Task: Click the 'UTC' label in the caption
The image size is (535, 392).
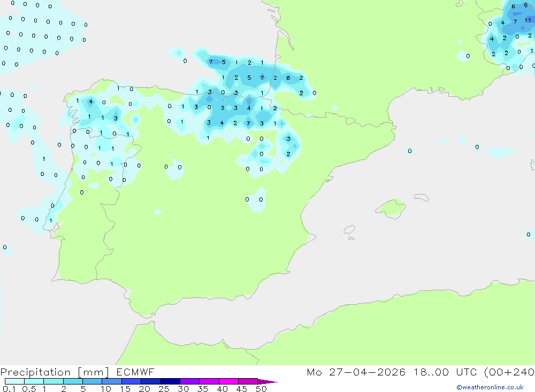Action: (x=467, y=372)
